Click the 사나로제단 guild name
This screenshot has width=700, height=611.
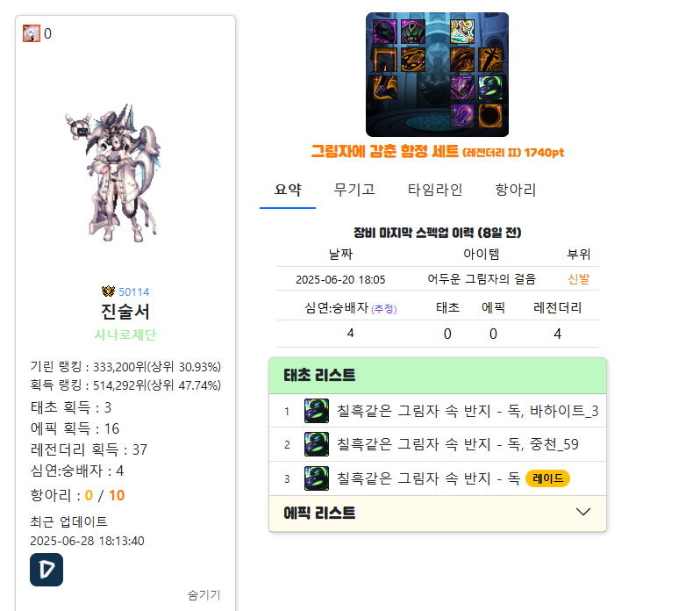point(125,334)
